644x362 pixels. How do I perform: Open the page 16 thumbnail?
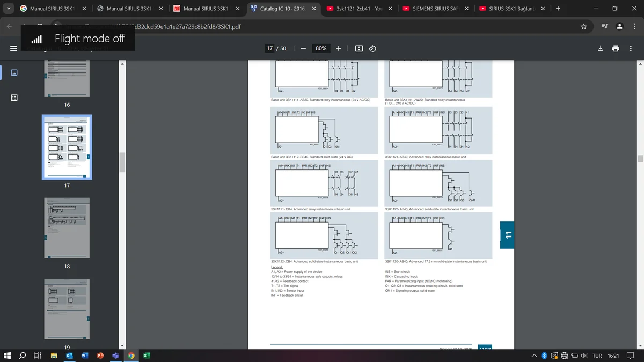click(67, 78)
